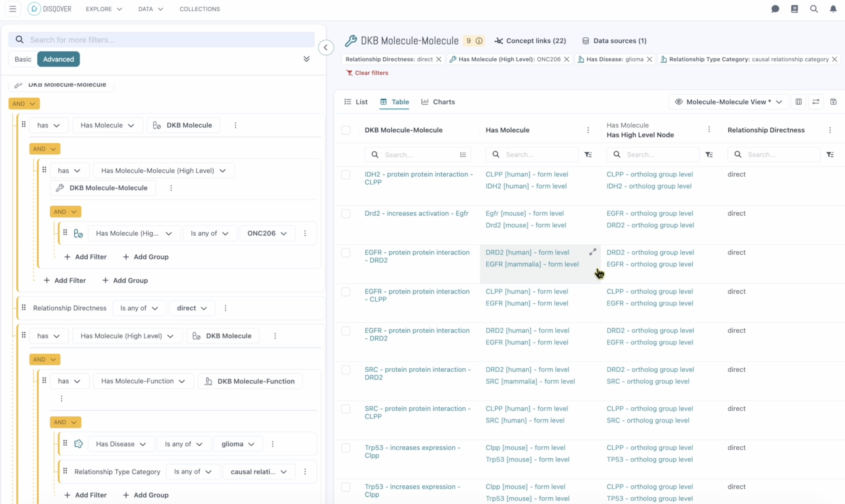Select the IDH2 protein interaction CLPP row
845x504 pixels.
coord(346,175)
